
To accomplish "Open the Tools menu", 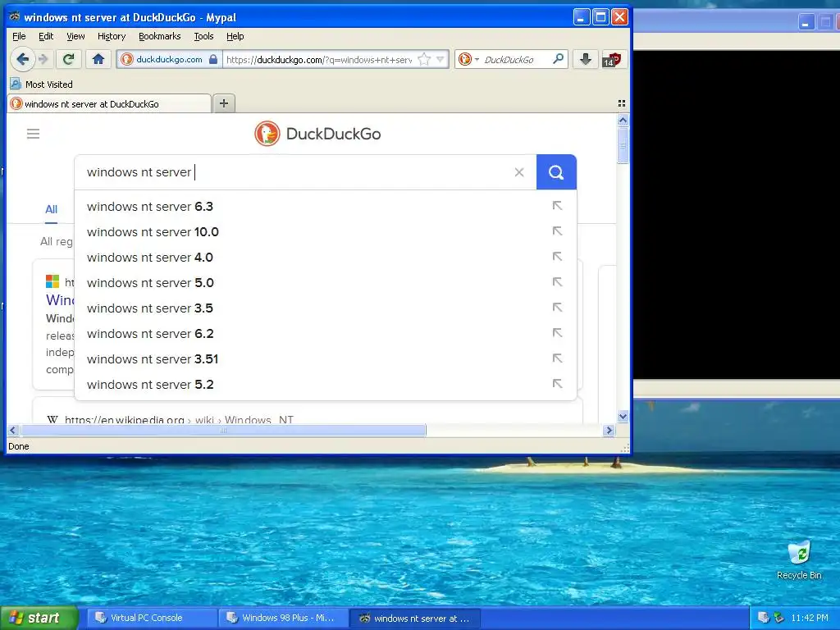I will pyautogui.click(x=203, y=36).
